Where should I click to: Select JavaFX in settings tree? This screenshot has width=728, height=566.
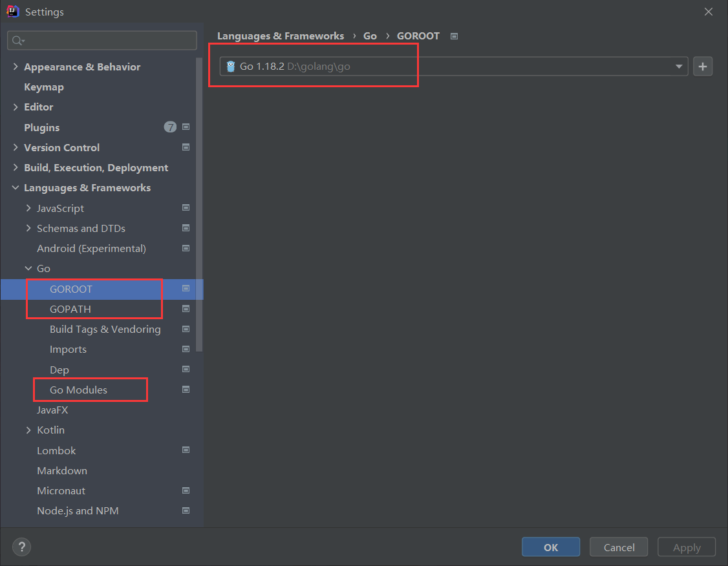(x=52, y=410)
